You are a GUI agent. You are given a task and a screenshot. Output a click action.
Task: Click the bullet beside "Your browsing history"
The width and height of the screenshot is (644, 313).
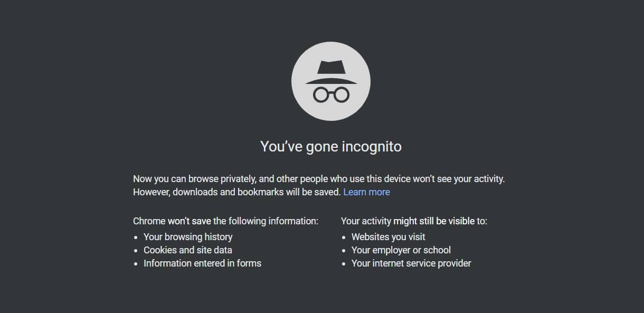(x=136, y=238)
